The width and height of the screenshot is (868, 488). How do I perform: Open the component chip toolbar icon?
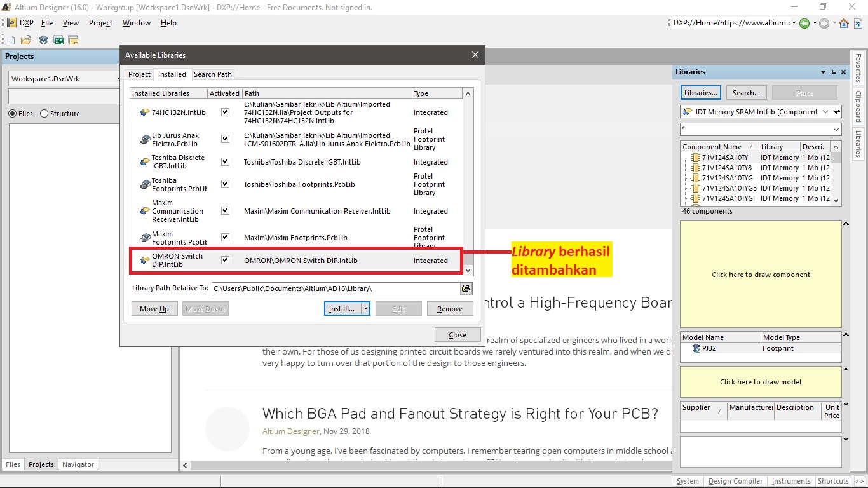coord(43,40)
